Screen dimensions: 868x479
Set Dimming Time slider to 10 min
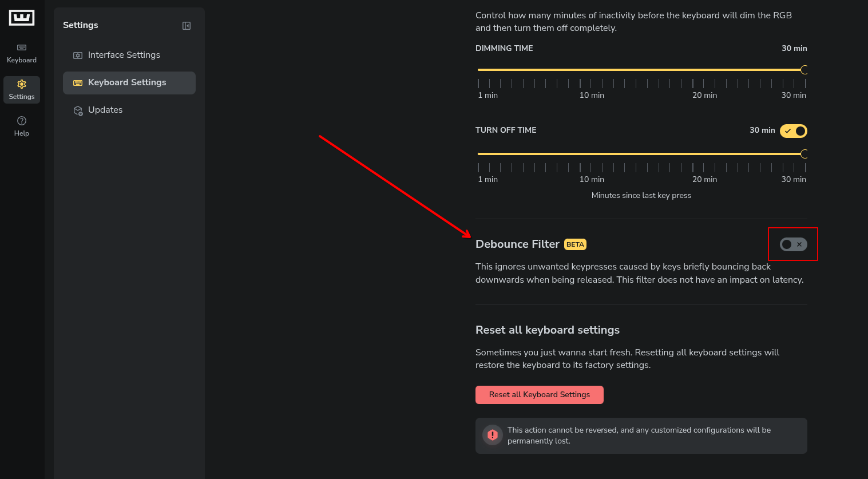click(x=580, y=70)
